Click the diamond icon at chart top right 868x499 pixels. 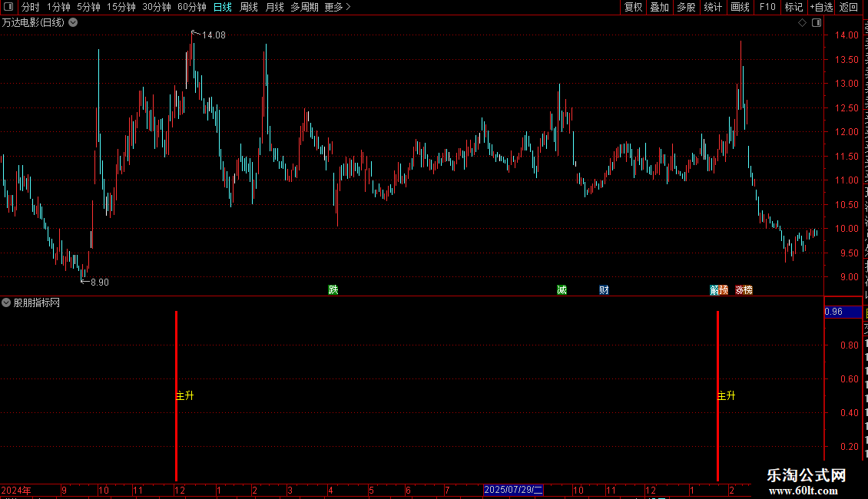(802, 23)
